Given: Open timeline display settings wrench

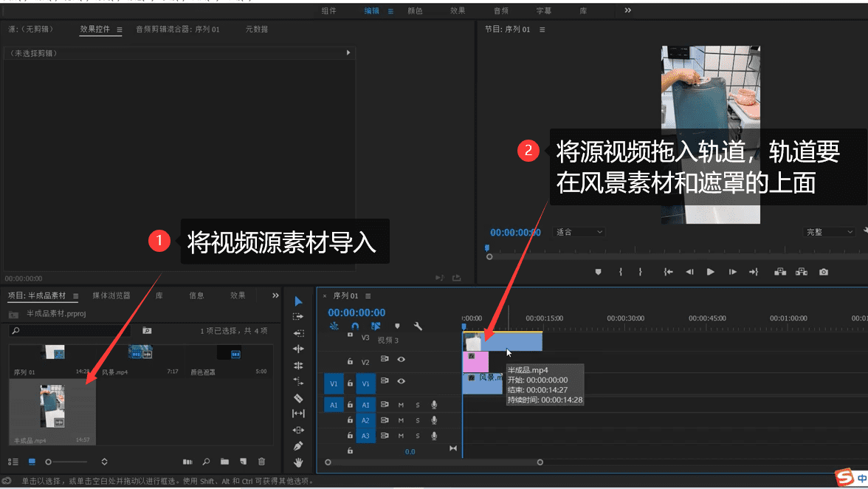Looking at the screenshot, I should click(x=418, y=326).
